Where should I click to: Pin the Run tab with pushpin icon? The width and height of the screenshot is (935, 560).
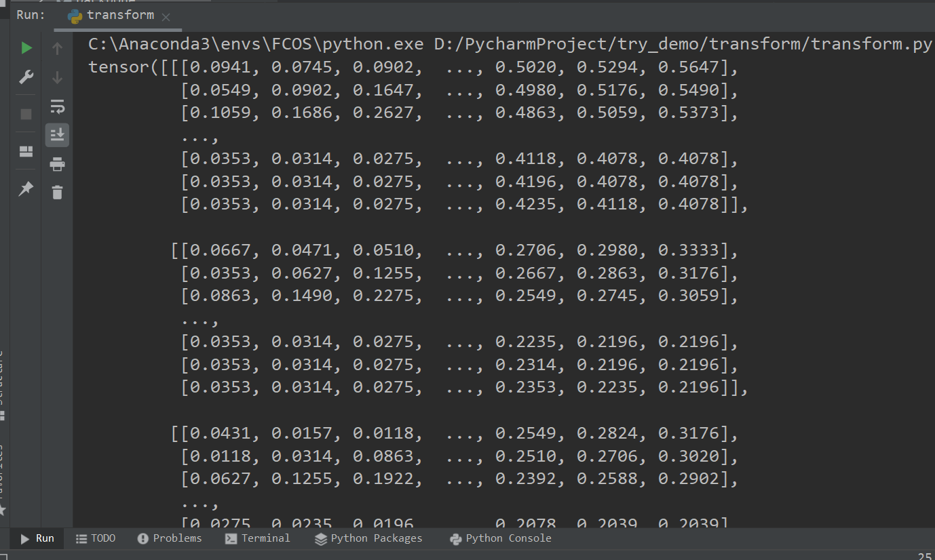[x=26, y=189]
